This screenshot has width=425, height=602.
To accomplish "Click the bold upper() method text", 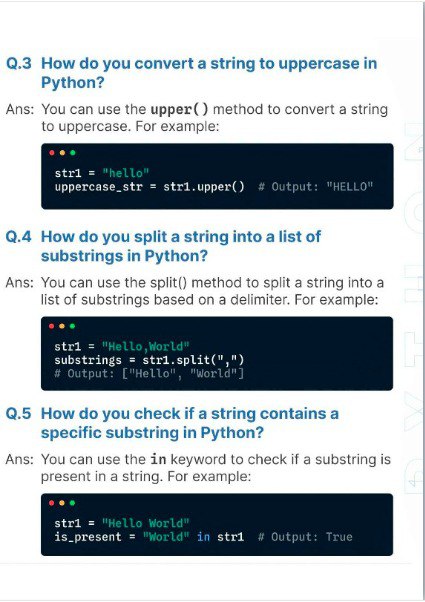I will [179, 109].
